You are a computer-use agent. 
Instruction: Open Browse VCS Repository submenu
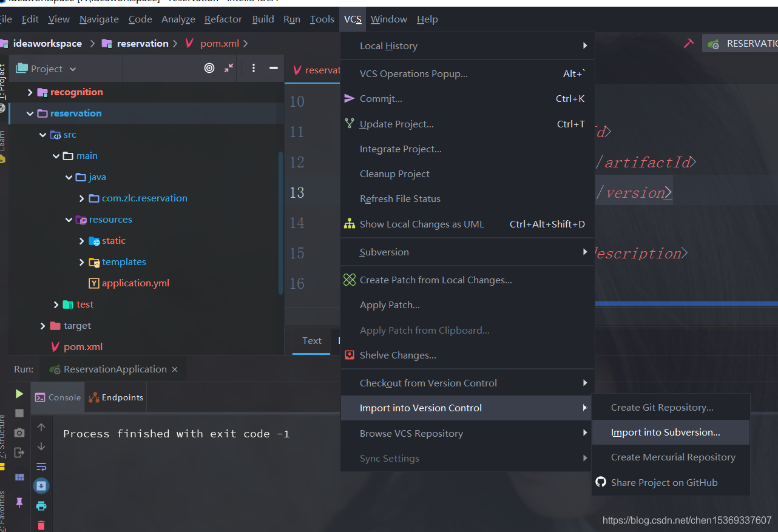pyautogui.click(x=467, y=433)
